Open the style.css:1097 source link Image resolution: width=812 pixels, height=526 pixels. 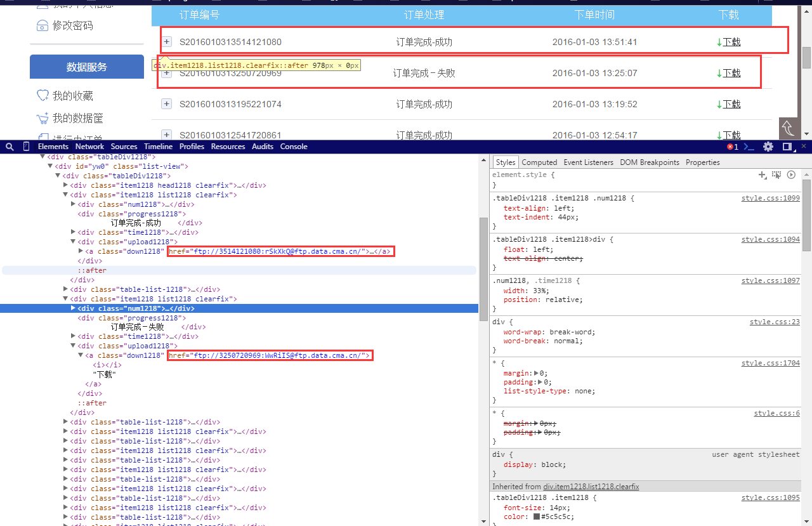771,280
